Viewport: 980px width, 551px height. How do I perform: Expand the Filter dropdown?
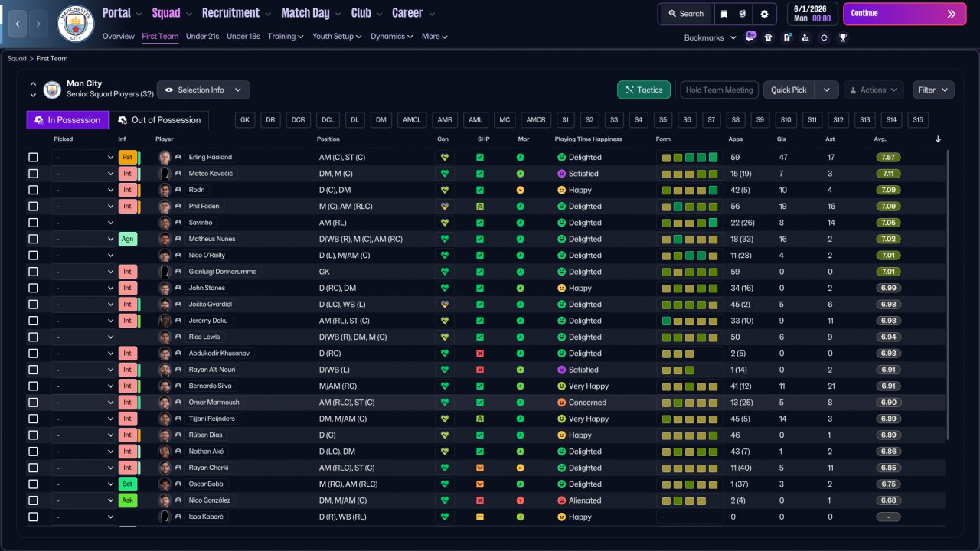(x=933, y=90)
